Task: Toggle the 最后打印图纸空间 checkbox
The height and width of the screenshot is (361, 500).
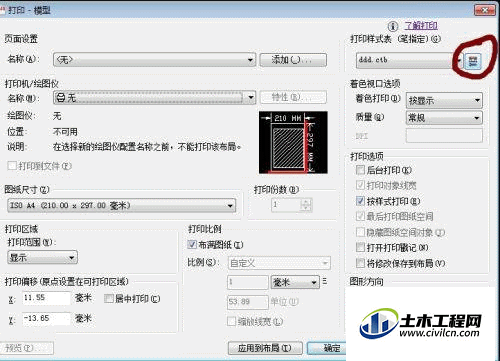Action: (x=360, y=216)
